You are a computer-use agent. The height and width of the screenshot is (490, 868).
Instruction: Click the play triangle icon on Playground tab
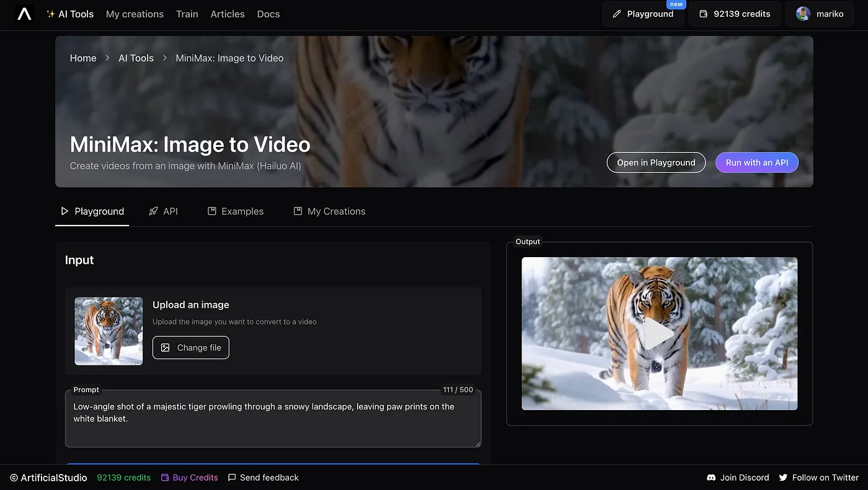64,211
